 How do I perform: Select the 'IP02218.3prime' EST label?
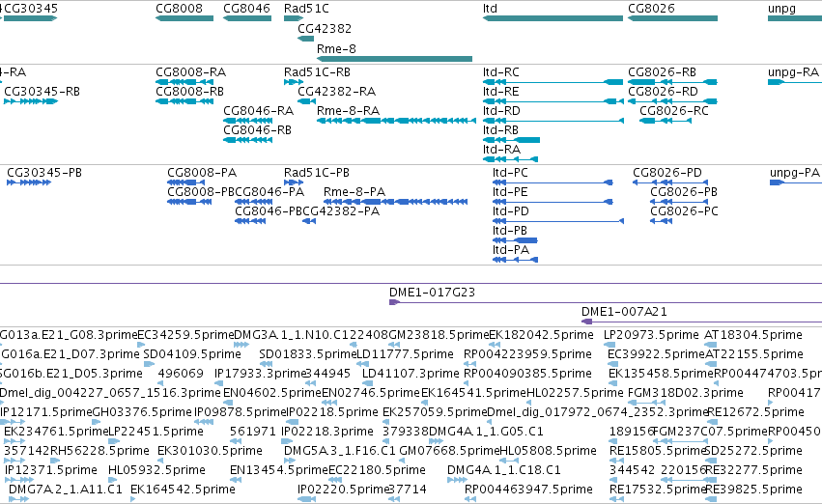coord(327,433)
